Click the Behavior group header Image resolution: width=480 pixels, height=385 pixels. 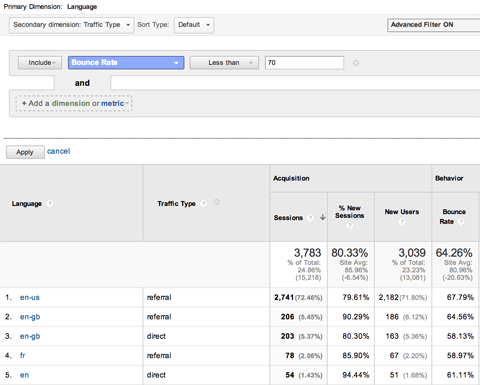click(449, 178)
